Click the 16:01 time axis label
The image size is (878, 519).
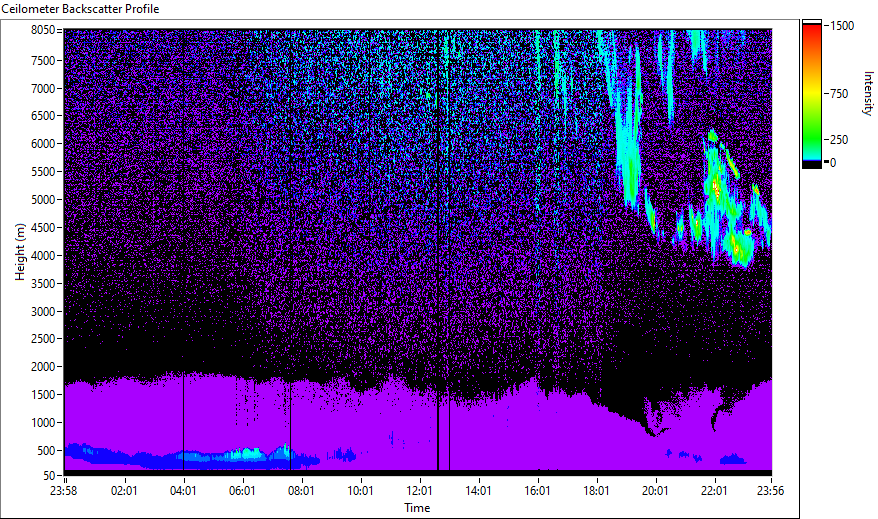pyautogui.click(x=537, y=491)
